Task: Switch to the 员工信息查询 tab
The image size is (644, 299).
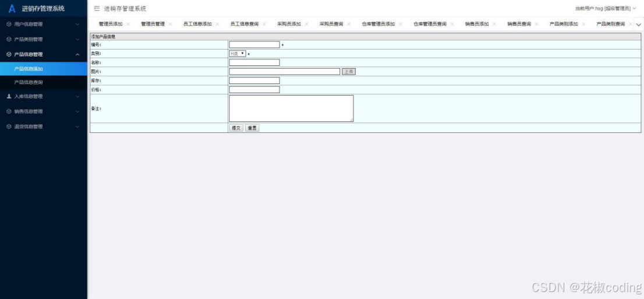Action: 245,24
